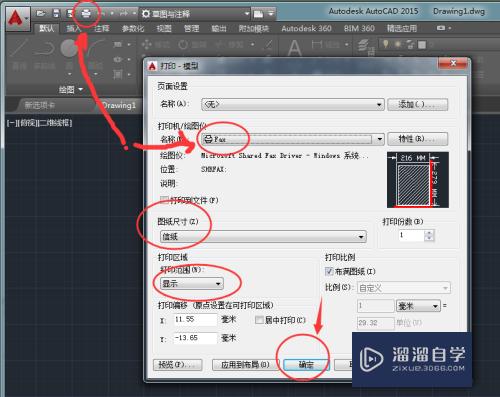Screen dimensions: 500x397
Task: Click the scale field showing 29.32
Action: pyautogui.click(x=376, y=323)
